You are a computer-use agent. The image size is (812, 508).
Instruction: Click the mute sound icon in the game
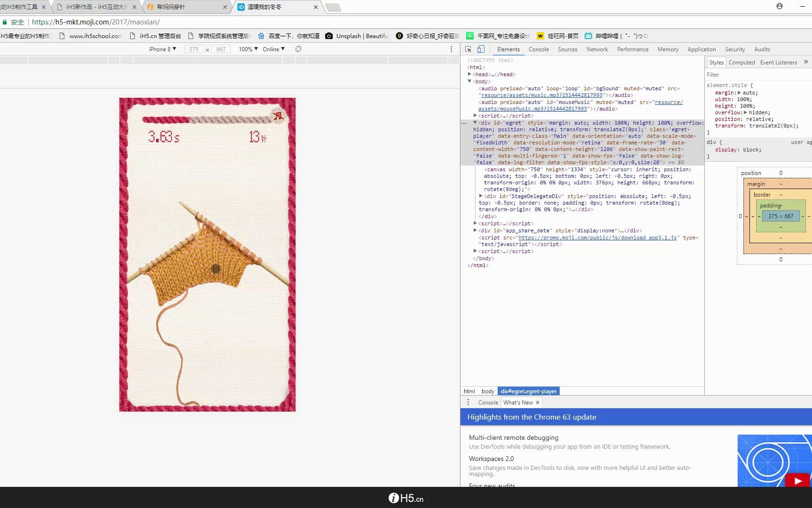[278, 116]
